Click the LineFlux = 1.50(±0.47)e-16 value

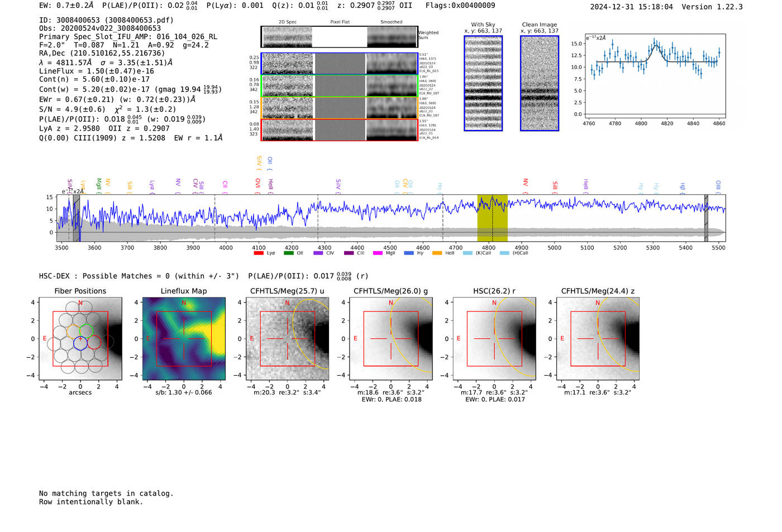(x=97, y=71)
